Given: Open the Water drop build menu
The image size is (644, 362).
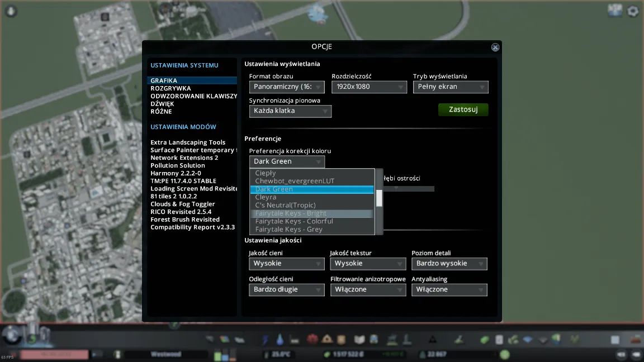Looking at the screenshot, I should tap(280, 340).
